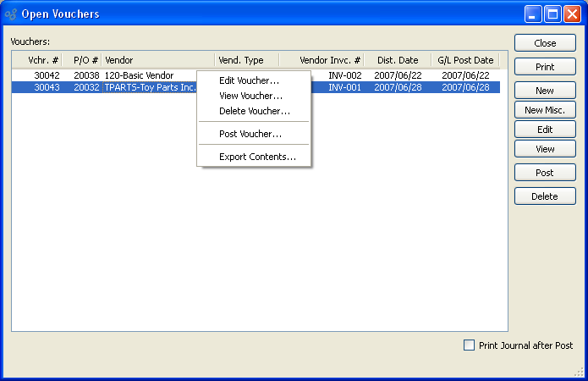This screenshot has width=588, height=381.
Task: Sort by Vchr. # column header
Action: tap(37, 60)
